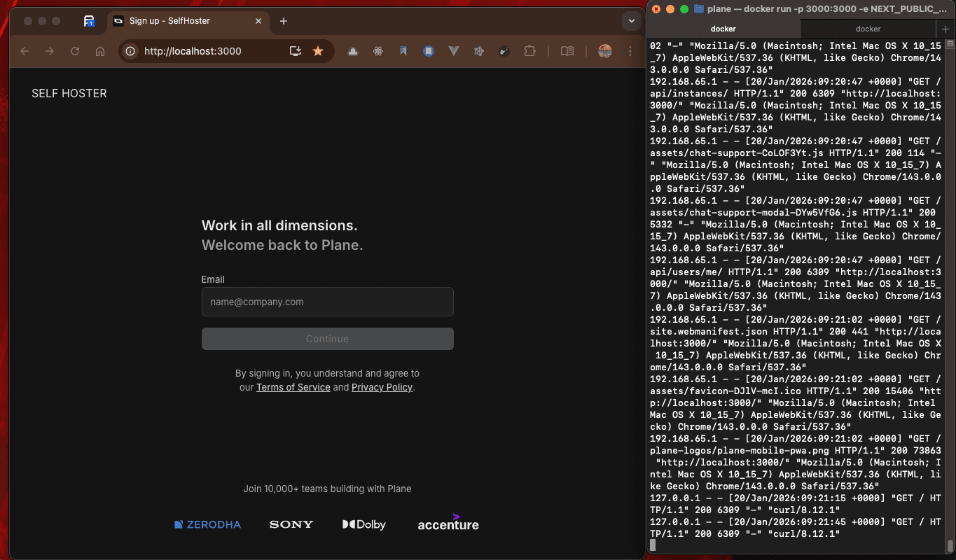Click the Dolby logo

tap(364, 524)
